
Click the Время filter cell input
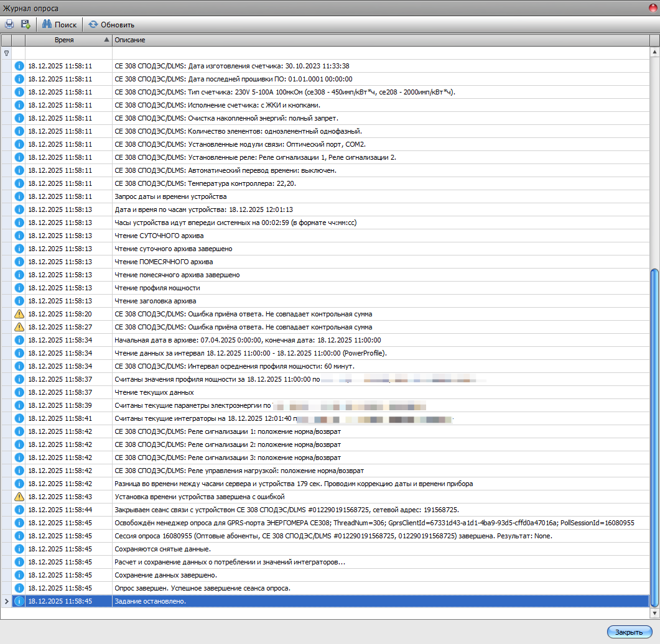point(68,53)
